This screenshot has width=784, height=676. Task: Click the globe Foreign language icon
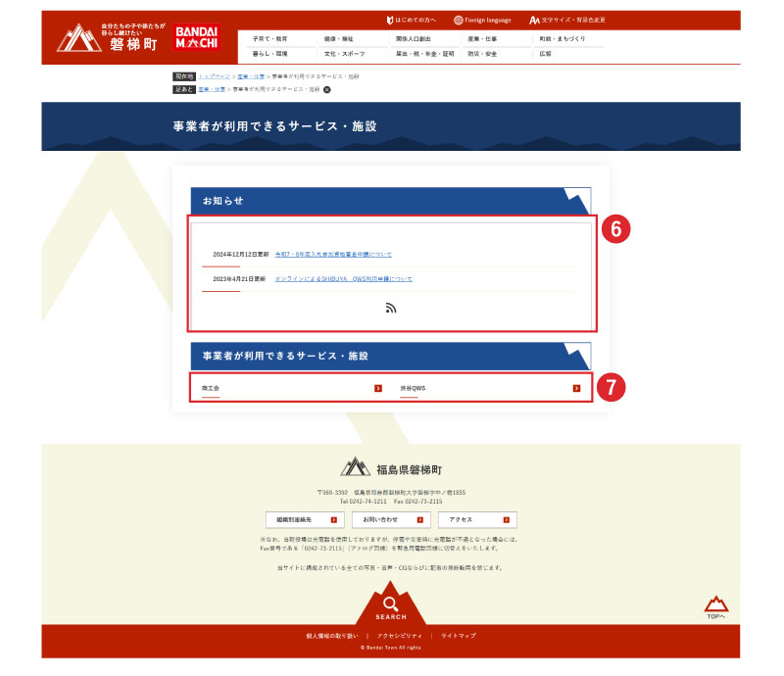(459, 20)
